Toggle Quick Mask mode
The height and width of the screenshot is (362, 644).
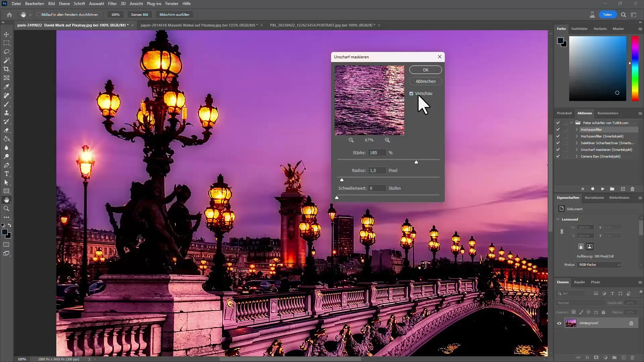coord(6,245)
